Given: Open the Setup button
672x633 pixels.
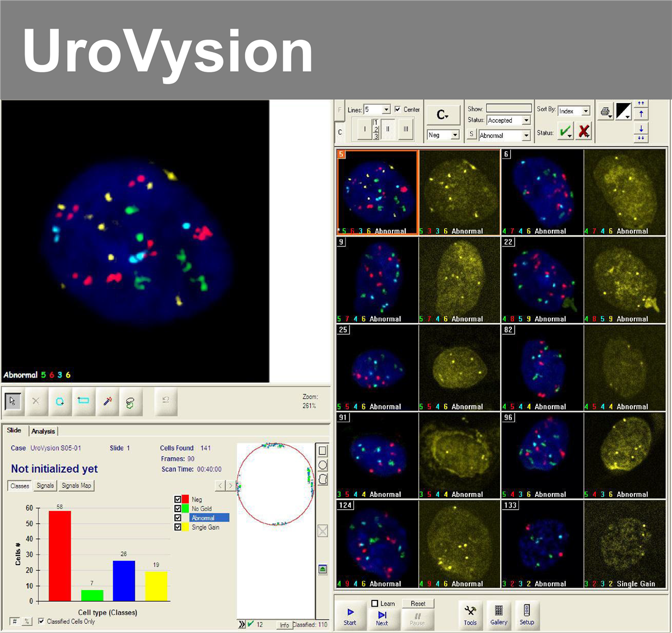Looking at the screenshot, I should coord(527,615).
